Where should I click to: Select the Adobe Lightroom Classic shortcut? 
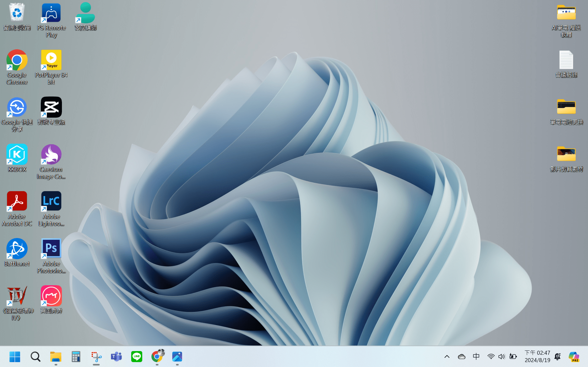tap(51, 202)
